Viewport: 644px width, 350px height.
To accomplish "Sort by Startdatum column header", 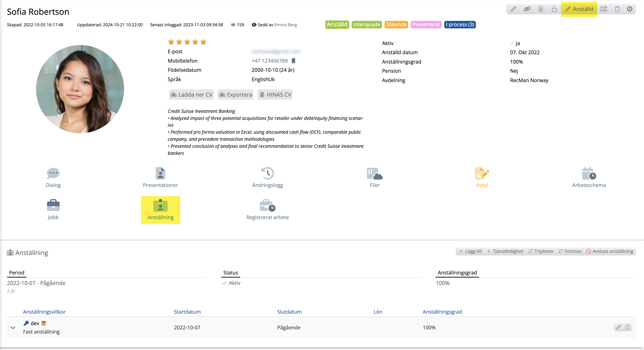I will pos(187,312).
